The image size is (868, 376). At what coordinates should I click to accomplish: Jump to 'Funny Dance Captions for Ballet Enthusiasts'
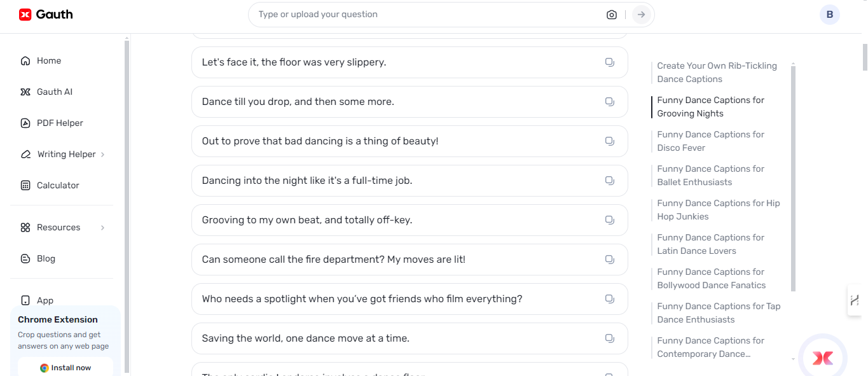click(710, 175)
